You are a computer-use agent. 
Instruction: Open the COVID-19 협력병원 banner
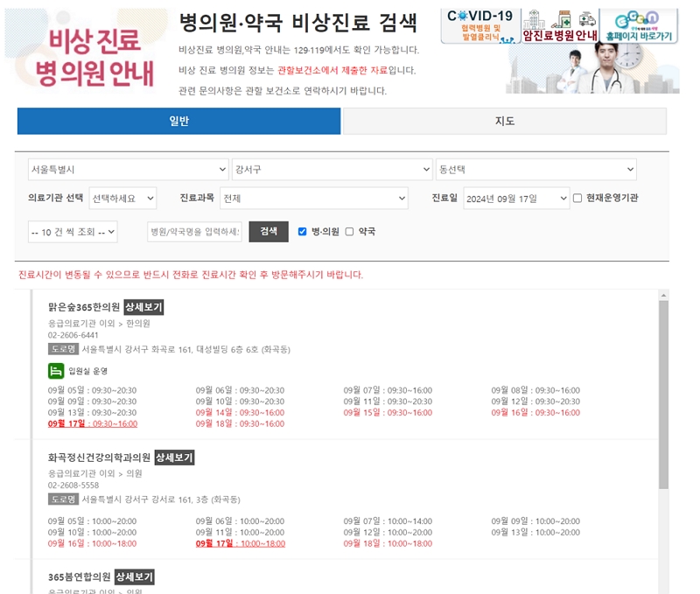click(480, 26)
